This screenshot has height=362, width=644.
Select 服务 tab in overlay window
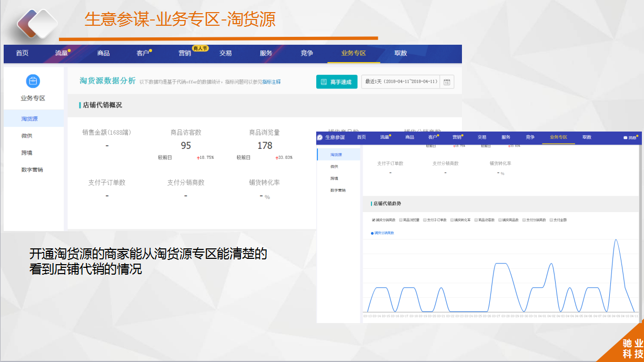(506, 137)
